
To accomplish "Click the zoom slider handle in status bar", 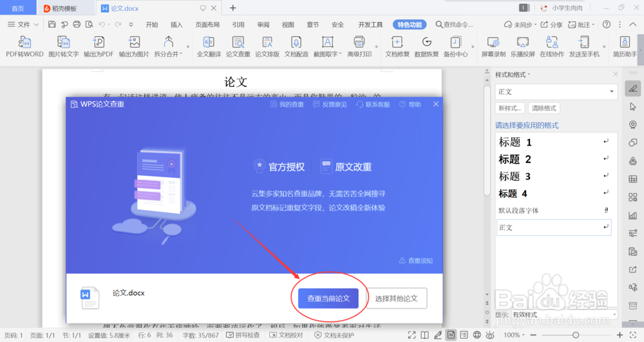I will point(575,335).
